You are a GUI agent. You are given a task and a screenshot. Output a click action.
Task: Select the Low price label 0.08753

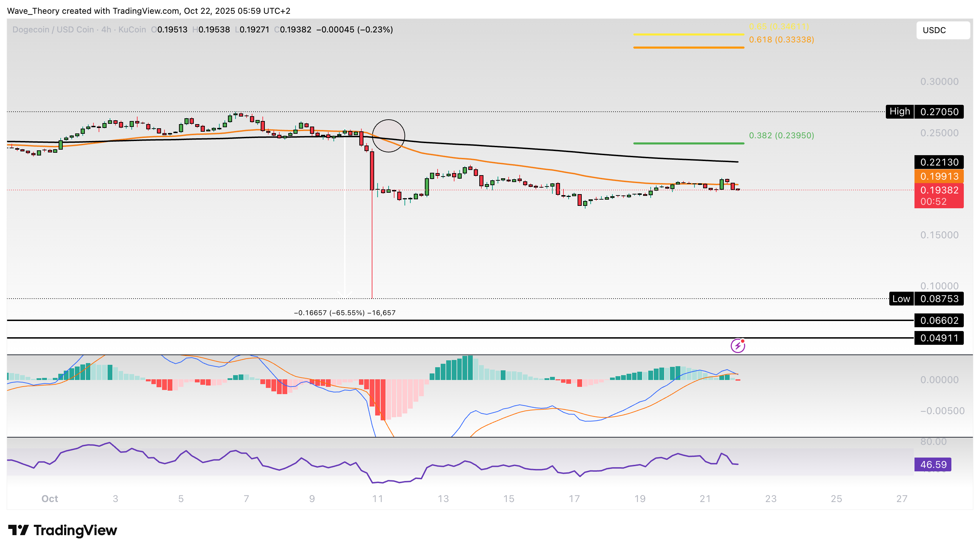tap(938, 299)
